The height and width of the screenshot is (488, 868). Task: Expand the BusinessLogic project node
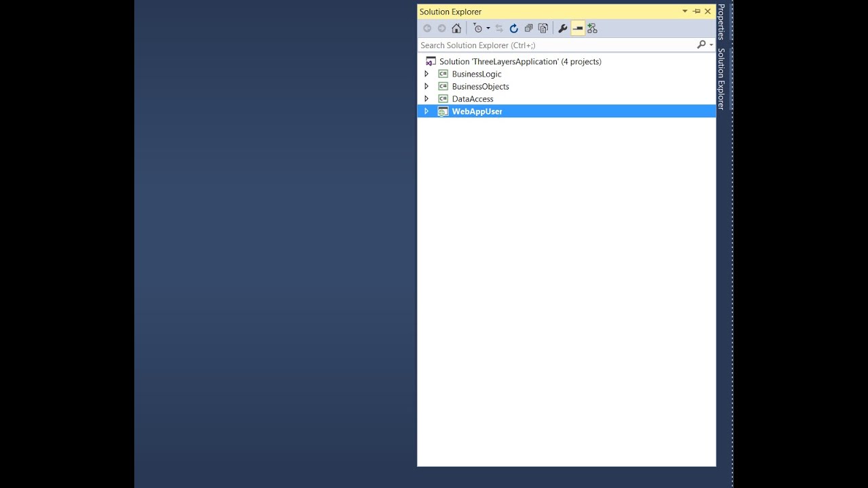coord(427,74)
